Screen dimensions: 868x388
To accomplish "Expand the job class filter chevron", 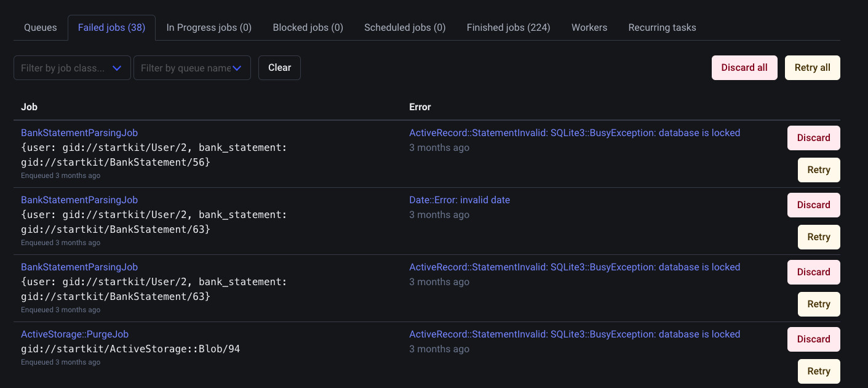I will (117, 68).
